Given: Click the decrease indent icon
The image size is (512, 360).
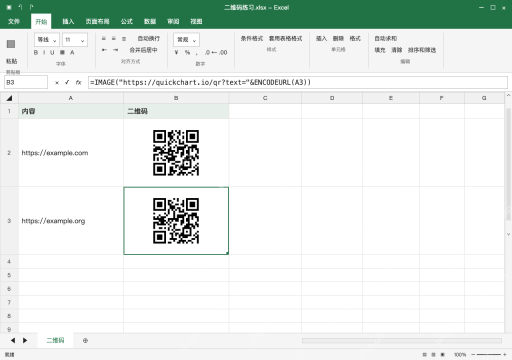Looking at the screenshot, I should point(104,50).
